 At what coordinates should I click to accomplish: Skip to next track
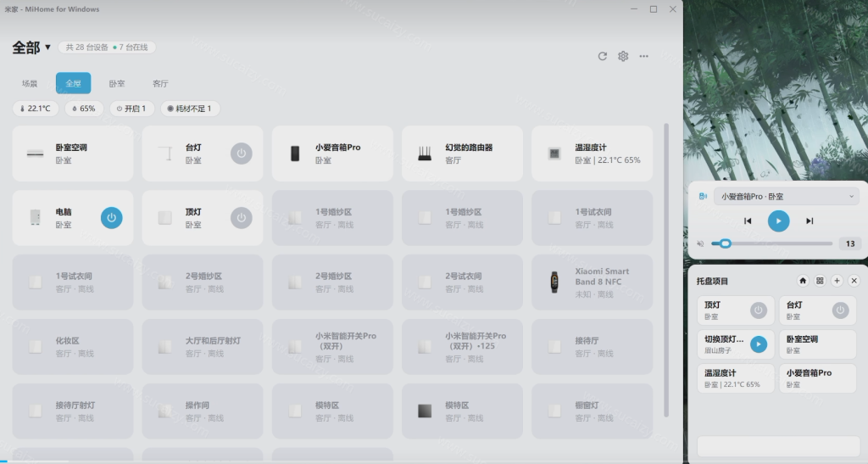(x=810, y=221)
